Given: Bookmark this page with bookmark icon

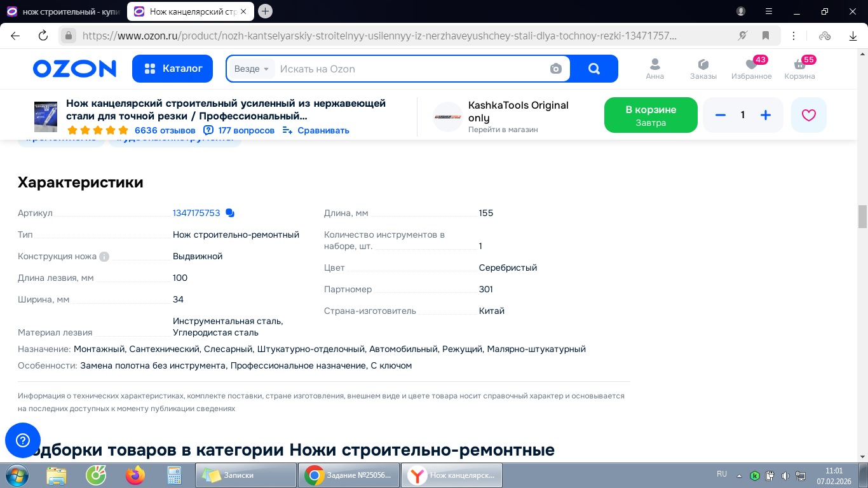Looking at the screenshot, I should coord(766,36).
